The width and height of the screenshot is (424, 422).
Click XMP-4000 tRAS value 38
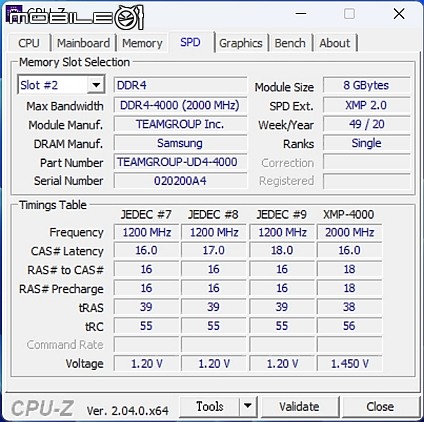[349, 307]
